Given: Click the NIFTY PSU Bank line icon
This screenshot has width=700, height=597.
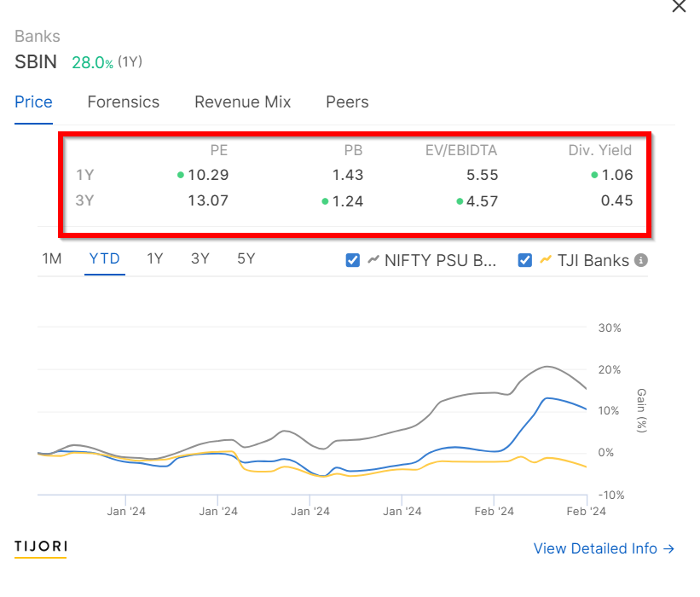Looking at the screenshot, I should [x=373, y=259].
